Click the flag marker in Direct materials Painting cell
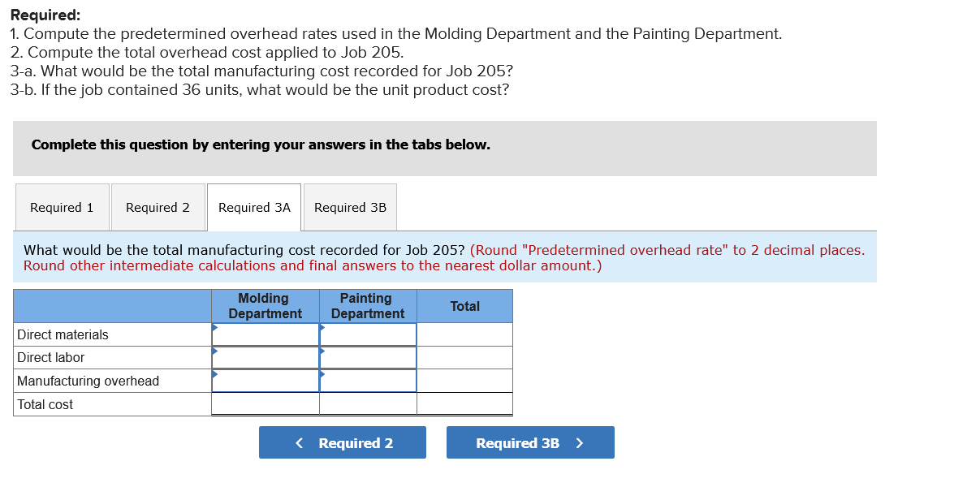 coord(322,327)
